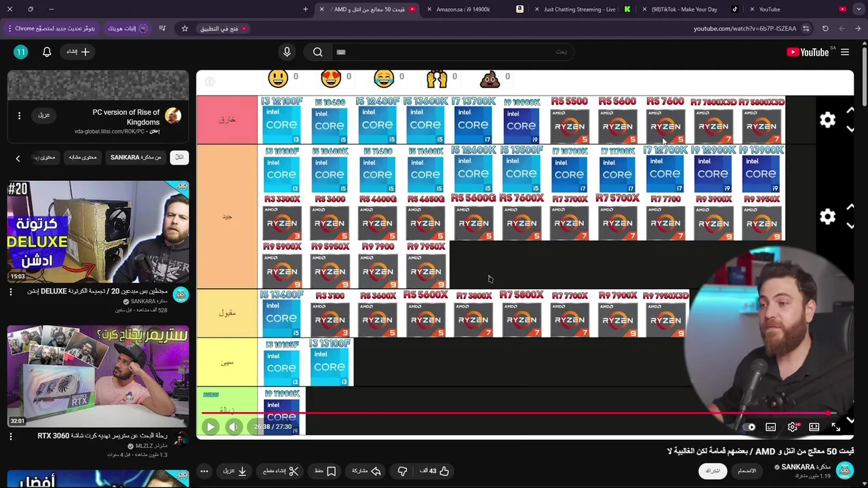Image resolution: width=868 pixels, height=488 pixels.
Task: Open notifications bell
Action: 47,52
